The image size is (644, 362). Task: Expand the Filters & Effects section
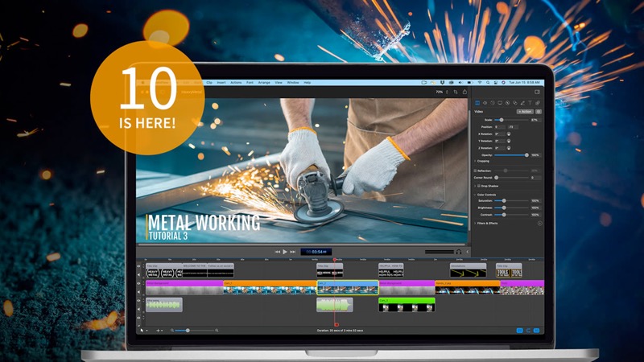click(x=475, y=223)
